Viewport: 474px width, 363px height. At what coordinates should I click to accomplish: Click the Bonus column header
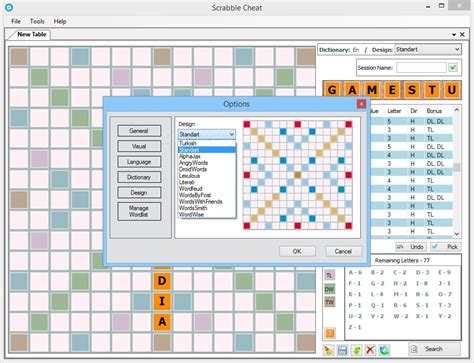coord(434,111)
